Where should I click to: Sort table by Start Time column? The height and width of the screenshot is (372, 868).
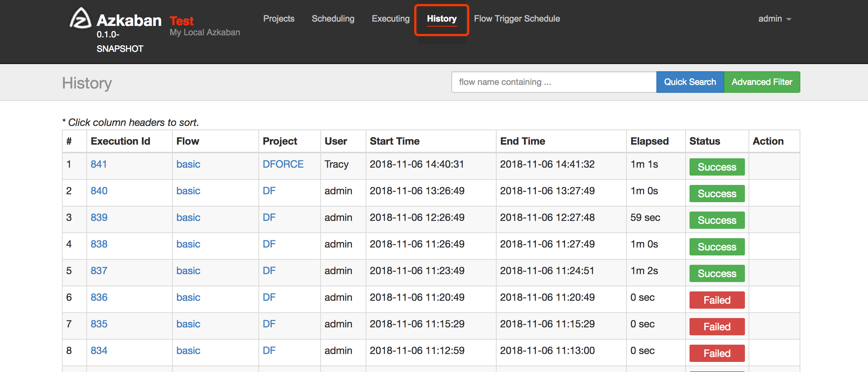click(394, 141)
